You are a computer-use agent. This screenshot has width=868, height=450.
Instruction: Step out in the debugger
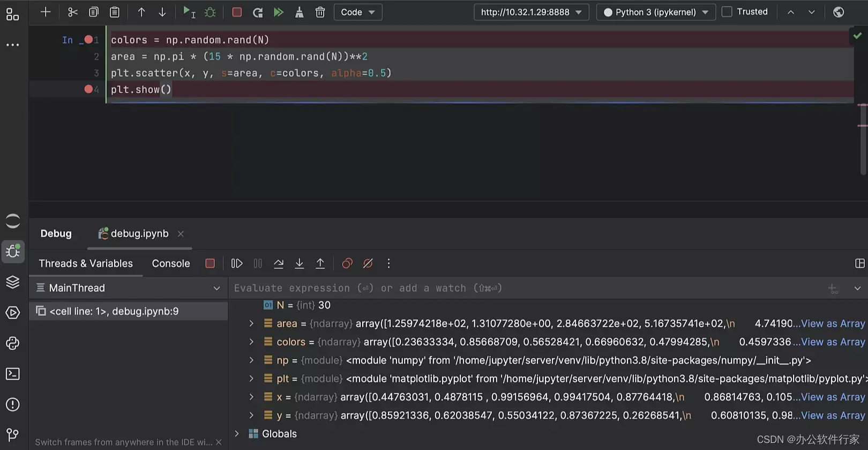(x=320, y=263)
